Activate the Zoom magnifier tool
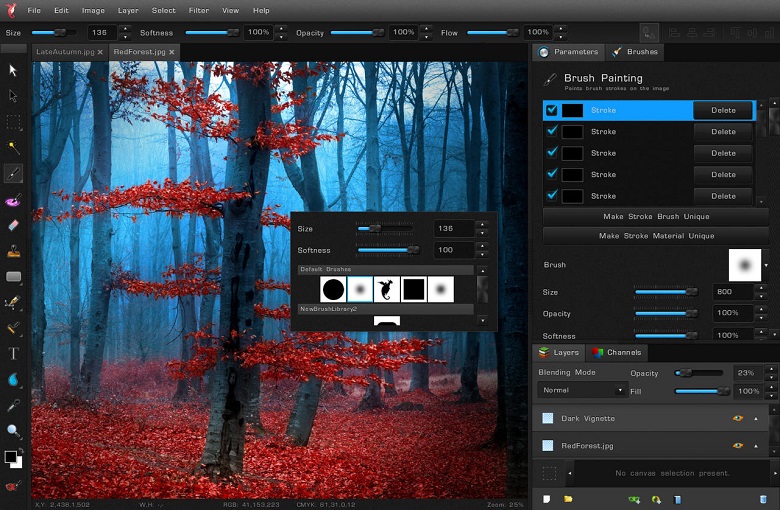This screenshot has width=780, height=510. tap(13, 431)
